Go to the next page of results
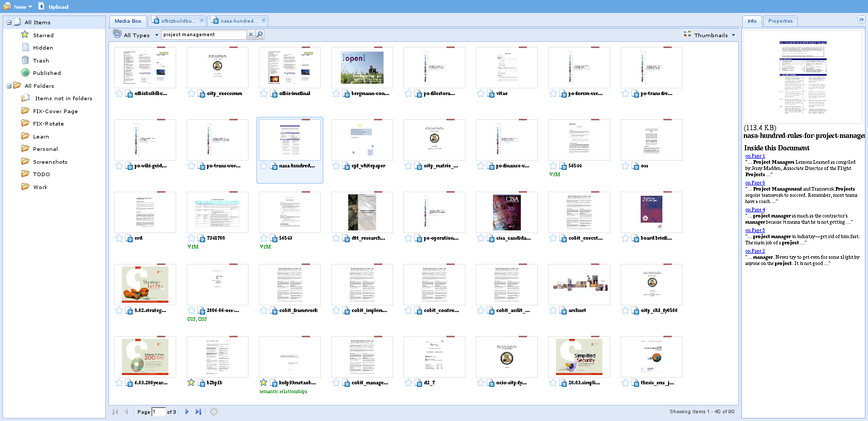Image resolution: width=868 pixels, height=421 pixels. pyautogui.click(x=187, y=412)
